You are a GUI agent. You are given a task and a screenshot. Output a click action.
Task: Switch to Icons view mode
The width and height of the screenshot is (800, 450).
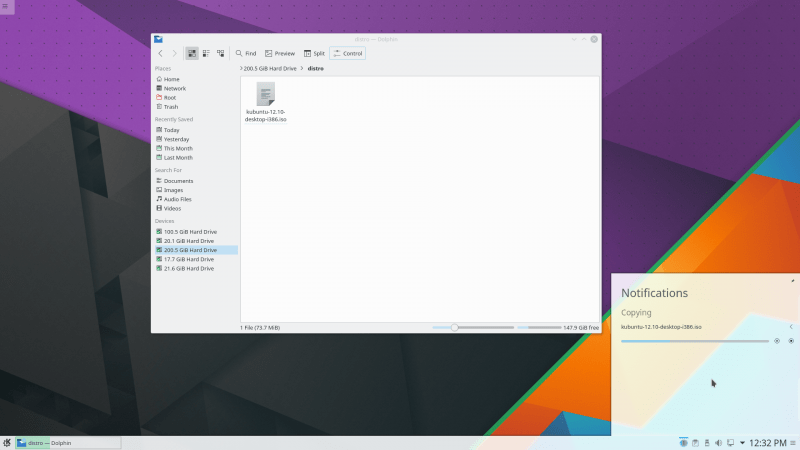(192, 53)
